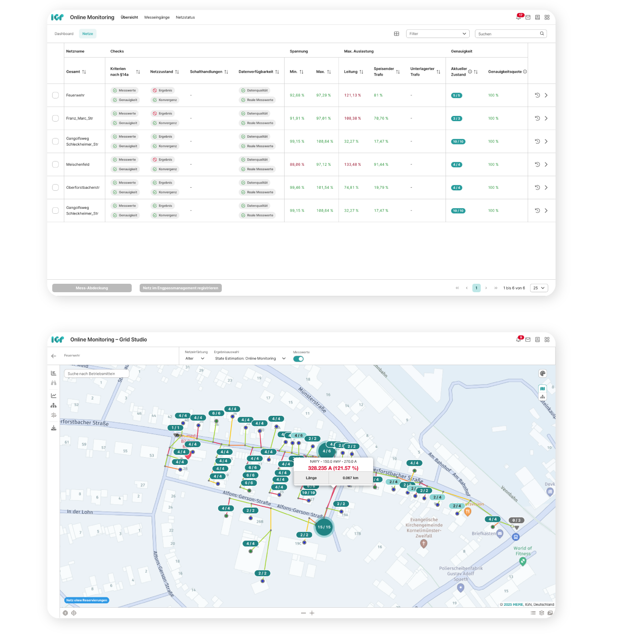Click the Mess-Abdeckung button
Viewport: 644px width, 644px height.
[92, 288]
